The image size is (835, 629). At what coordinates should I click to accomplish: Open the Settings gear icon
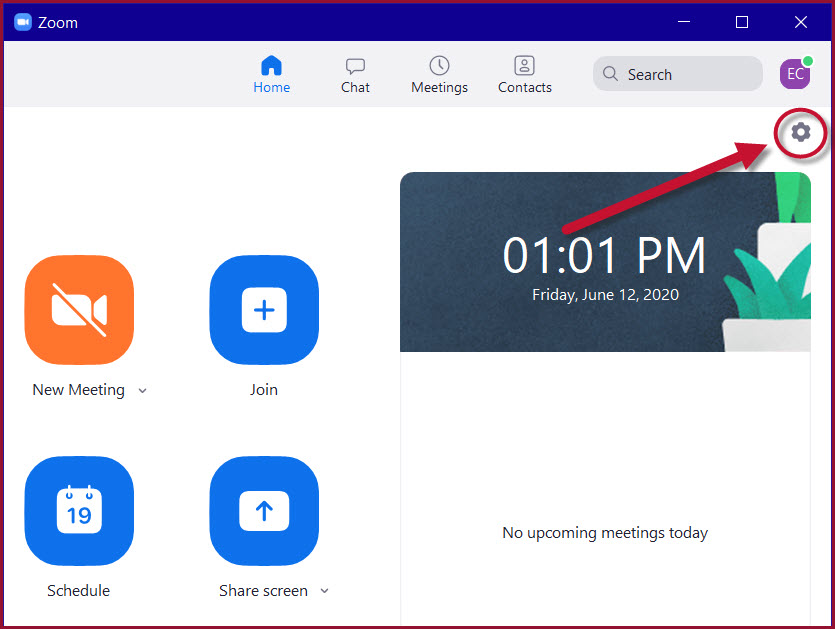click(x=800, y=132)
